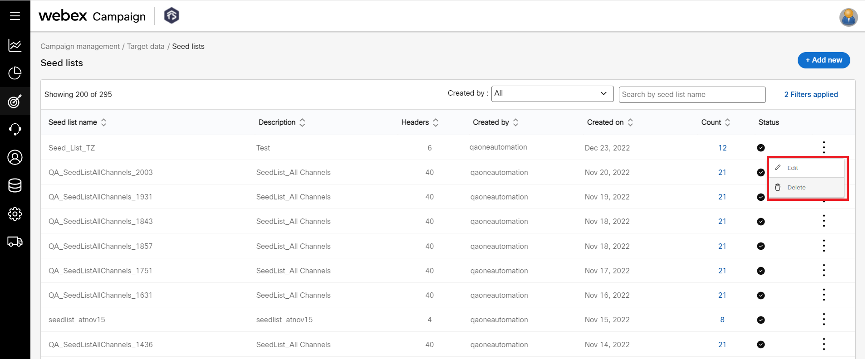Select QA_SeedListAllChannels_1436 list name
The height and width of the screenshot is (359, 868).
[x=100, y=344]
